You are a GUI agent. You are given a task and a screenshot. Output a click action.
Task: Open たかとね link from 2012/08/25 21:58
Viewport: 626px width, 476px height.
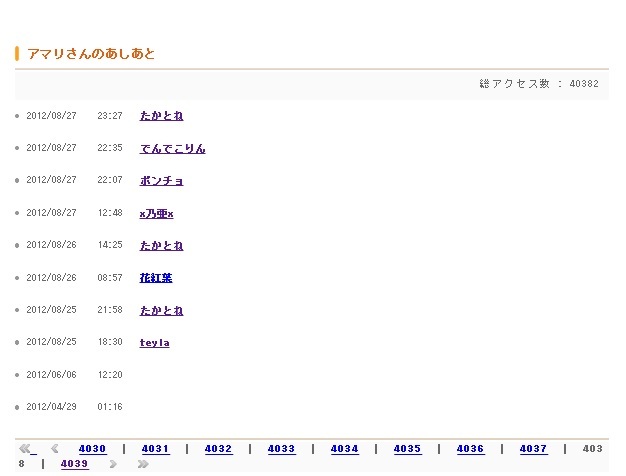click(161, 311)
